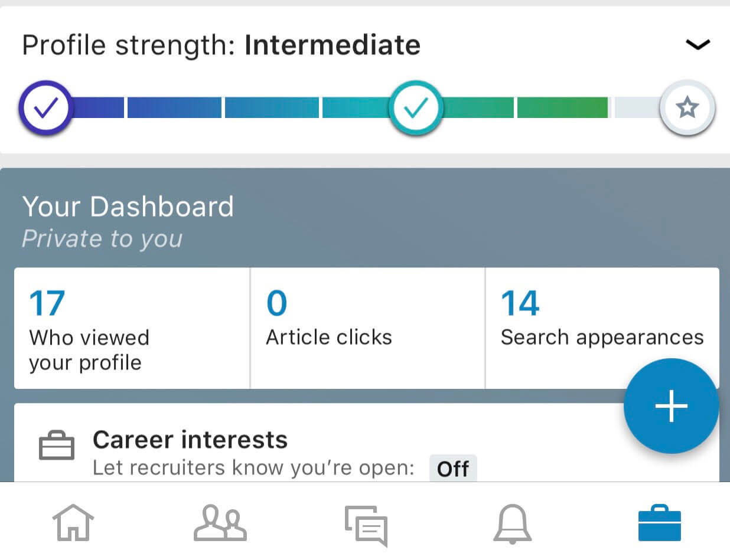Image resolution: width=730 pixels, height=560 pixels.
Task: Open the Messaging chat icon
Action: coord(366,525)
